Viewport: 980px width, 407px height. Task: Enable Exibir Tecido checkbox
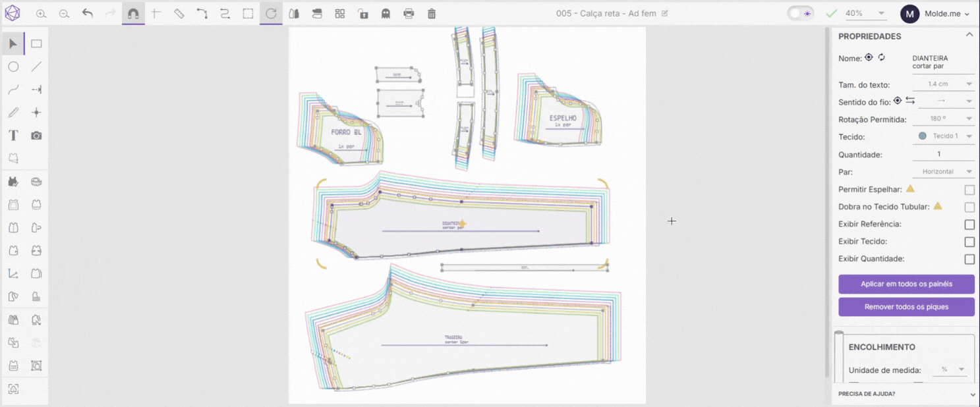(x=969, y=242)
